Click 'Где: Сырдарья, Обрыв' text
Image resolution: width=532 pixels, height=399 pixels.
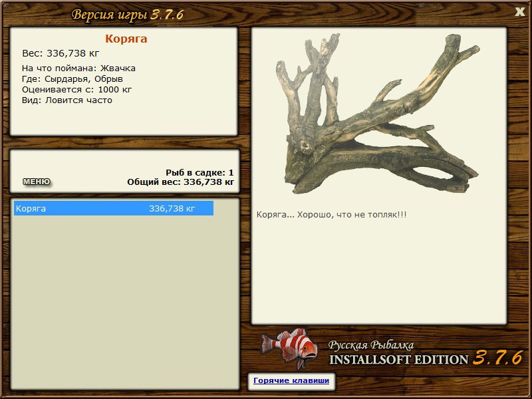coord(72,78)
